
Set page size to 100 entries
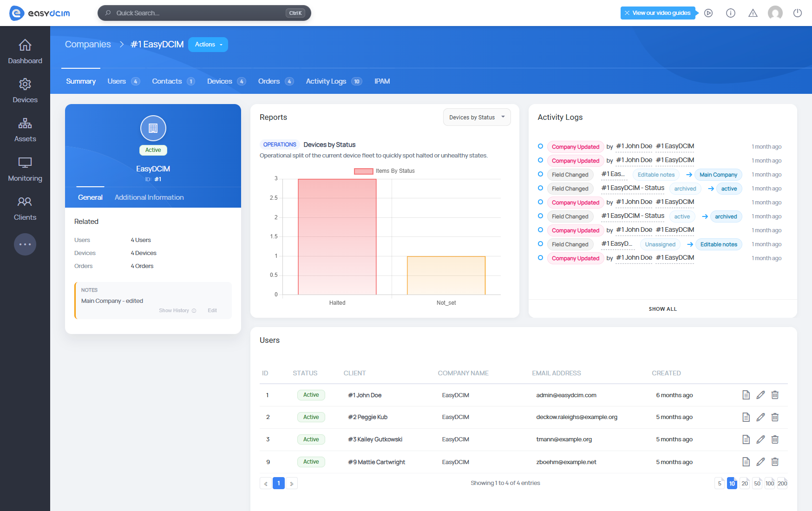click(770, 484)
